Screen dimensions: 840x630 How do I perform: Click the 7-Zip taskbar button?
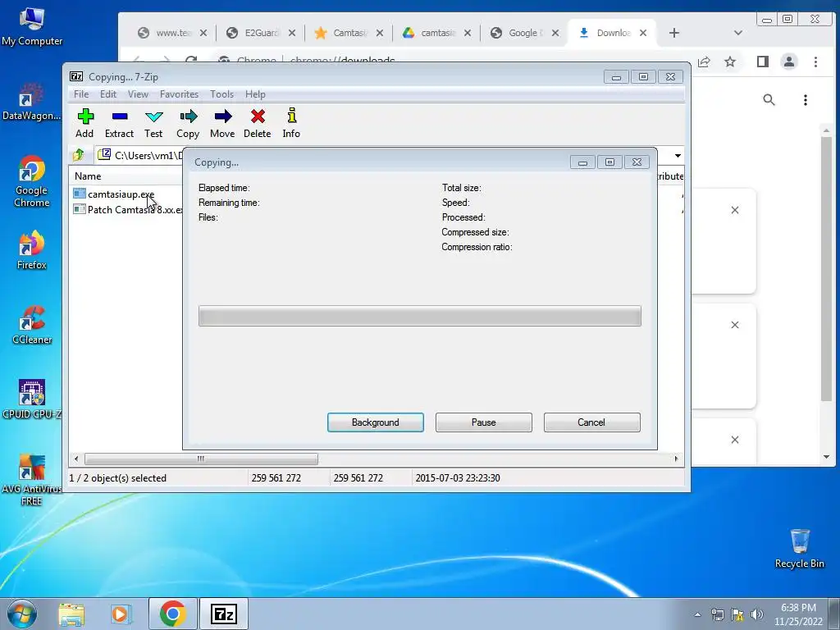(x=224, y=614)
